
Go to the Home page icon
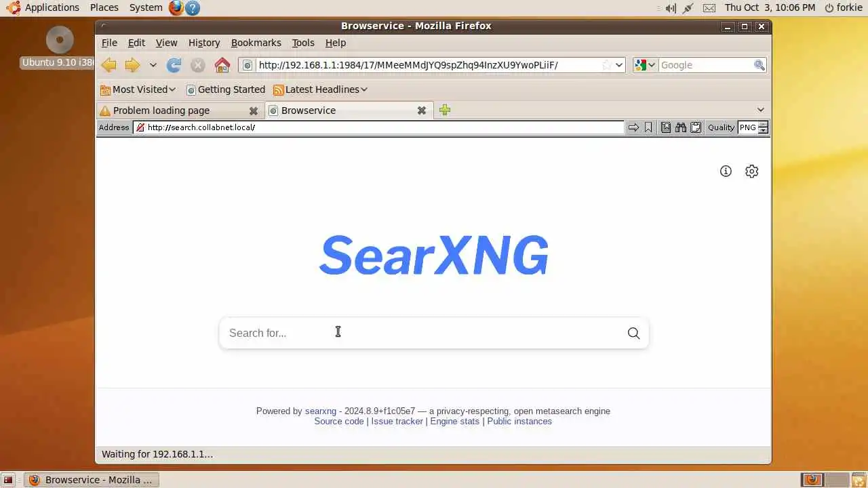[222, 65]
